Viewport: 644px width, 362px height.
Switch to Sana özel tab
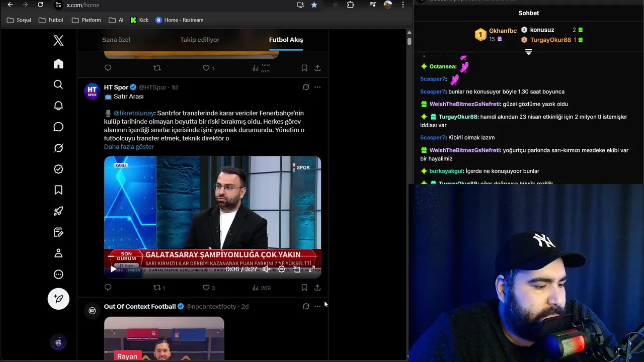tap(116, 40)
